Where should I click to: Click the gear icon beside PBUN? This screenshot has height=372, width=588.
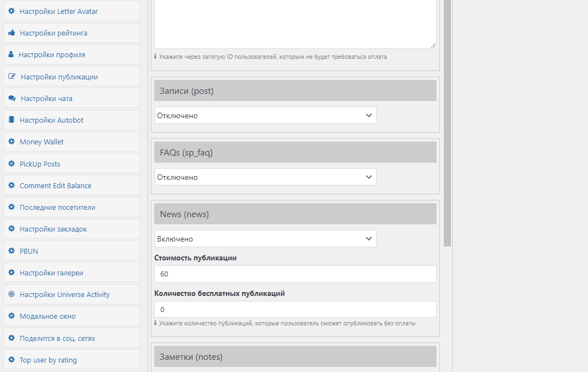(x=12, y=251)
